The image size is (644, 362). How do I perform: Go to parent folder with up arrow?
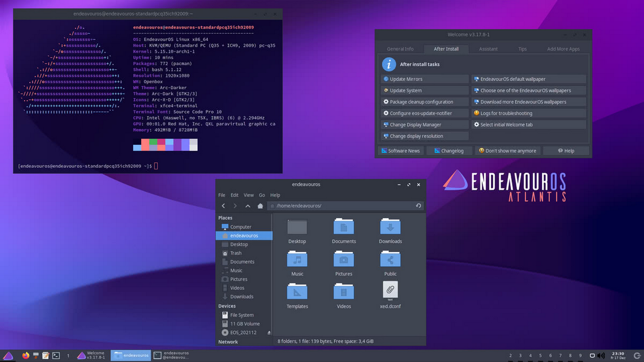point(248,206)
